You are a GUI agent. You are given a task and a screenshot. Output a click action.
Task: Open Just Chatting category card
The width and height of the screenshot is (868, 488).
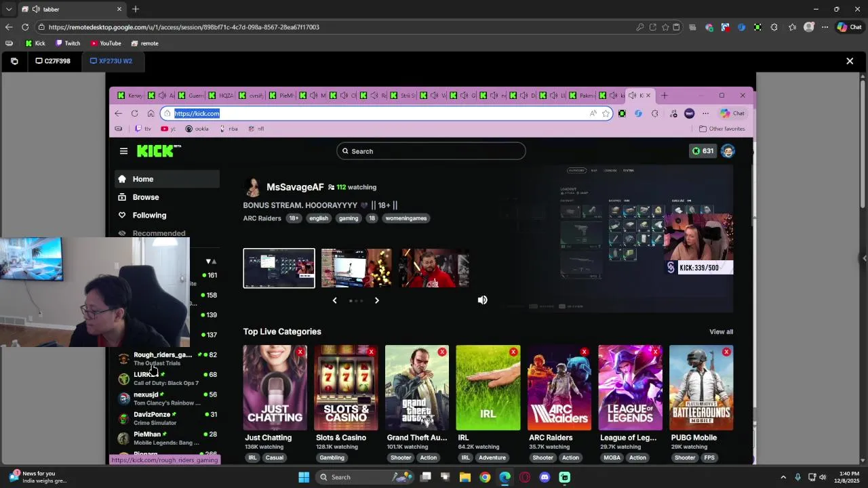[x=275, y=388]
